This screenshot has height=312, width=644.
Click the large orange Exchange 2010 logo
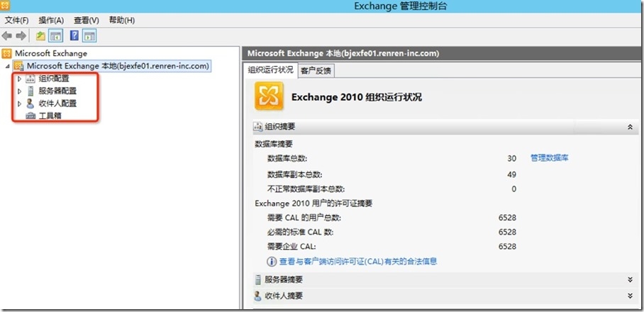click(269, 96)
